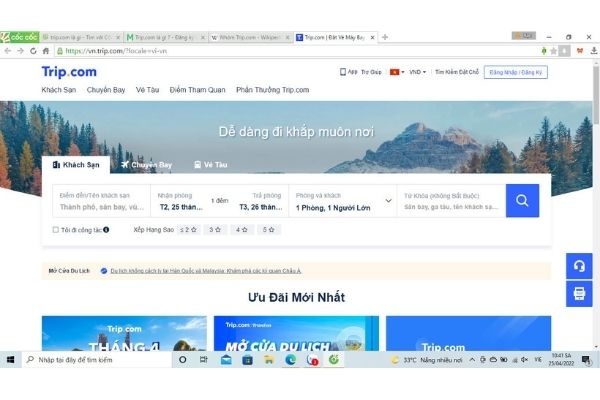This screenshot has width=600, height=400.
Task: Open the App download phone icon
Action: click(x=343, y=72)
